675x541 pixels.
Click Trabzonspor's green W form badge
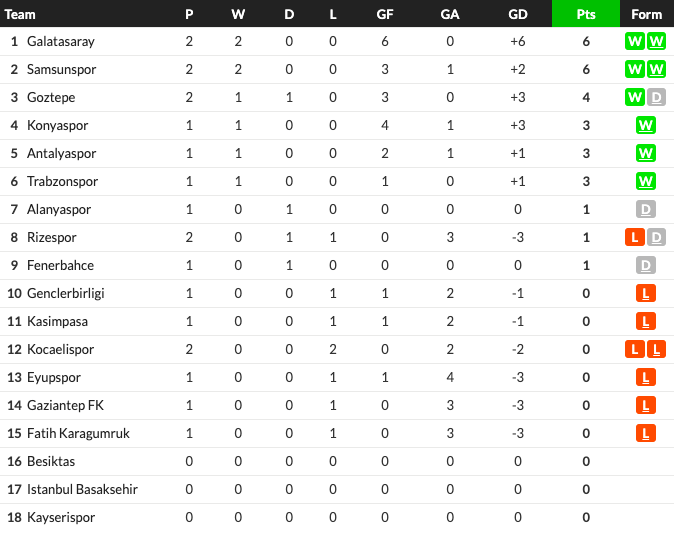click(646, 181)
